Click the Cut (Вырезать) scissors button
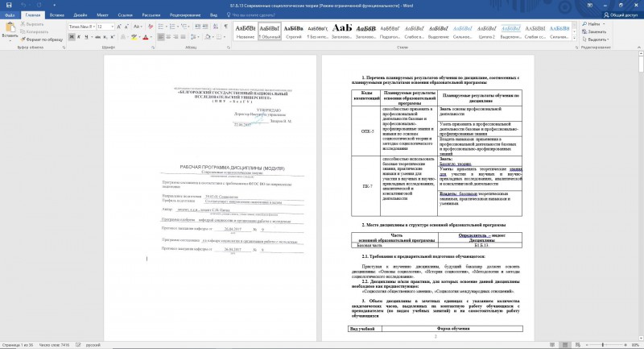 click(32, 24)
